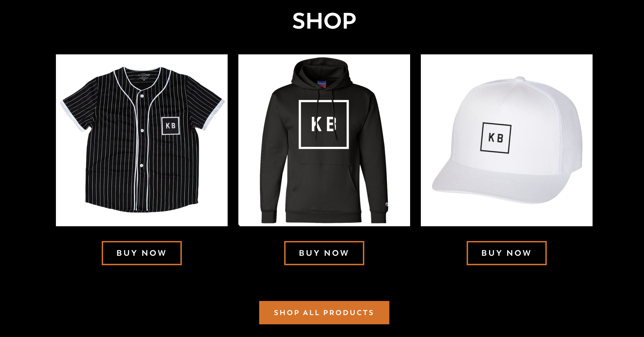Click the Champion tag inside the hoodie neck
The width and height of the screenshot is (644, 337).
click(321, 85)
